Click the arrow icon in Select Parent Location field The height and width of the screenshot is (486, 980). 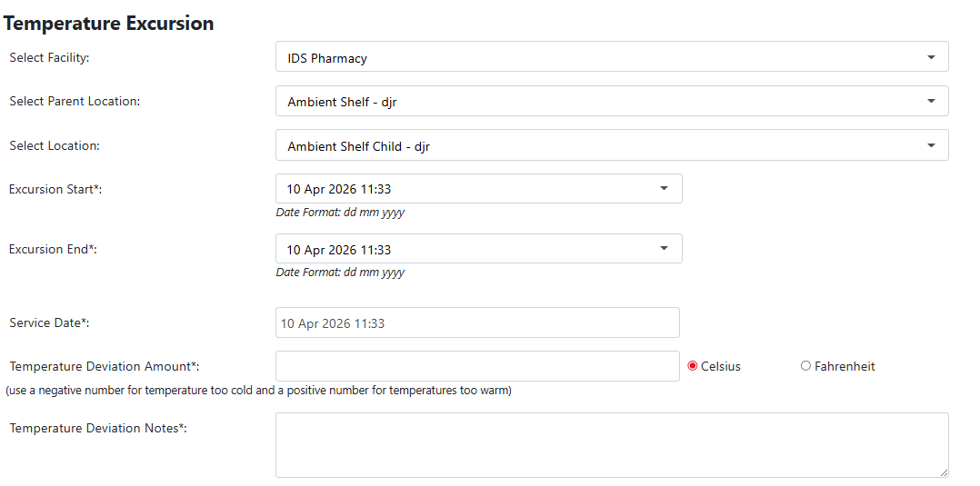pyautogui.click(x=931, y=101)
